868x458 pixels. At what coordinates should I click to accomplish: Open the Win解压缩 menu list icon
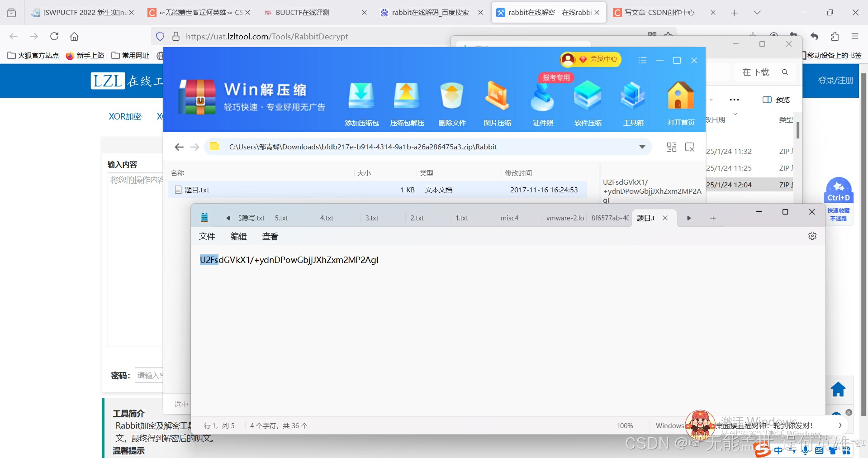[642, 60]
